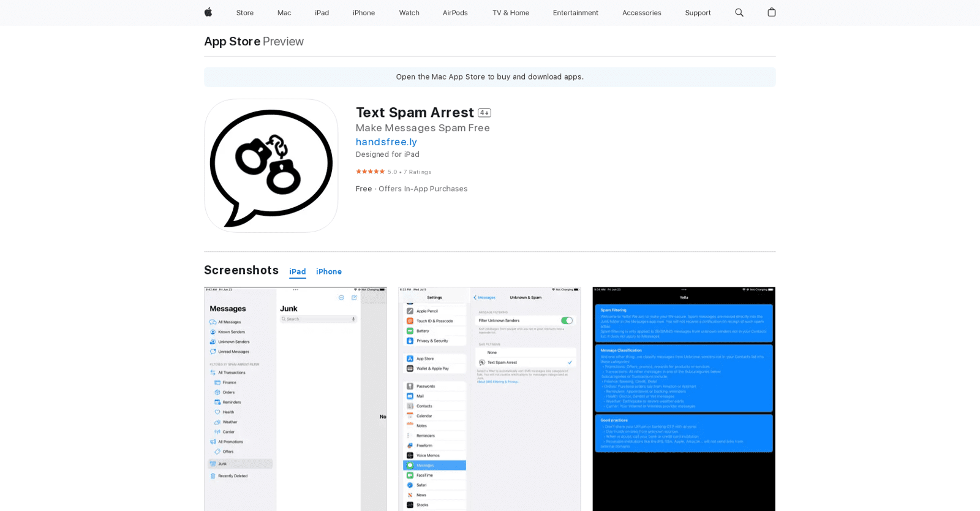Go to the AirPods menu
This screenshot has height=511, width=980.
tap(455, 13)
